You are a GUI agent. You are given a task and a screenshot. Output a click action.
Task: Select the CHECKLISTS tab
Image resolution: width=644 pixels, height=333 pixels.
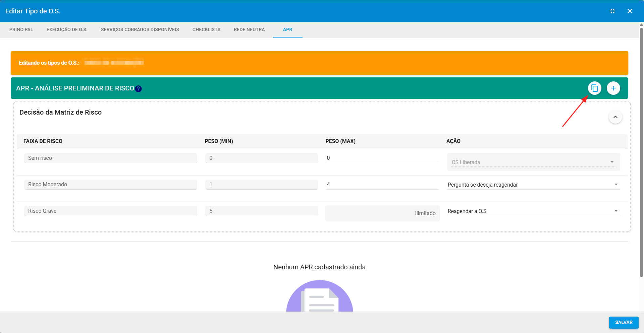click(x=206, y=29)
